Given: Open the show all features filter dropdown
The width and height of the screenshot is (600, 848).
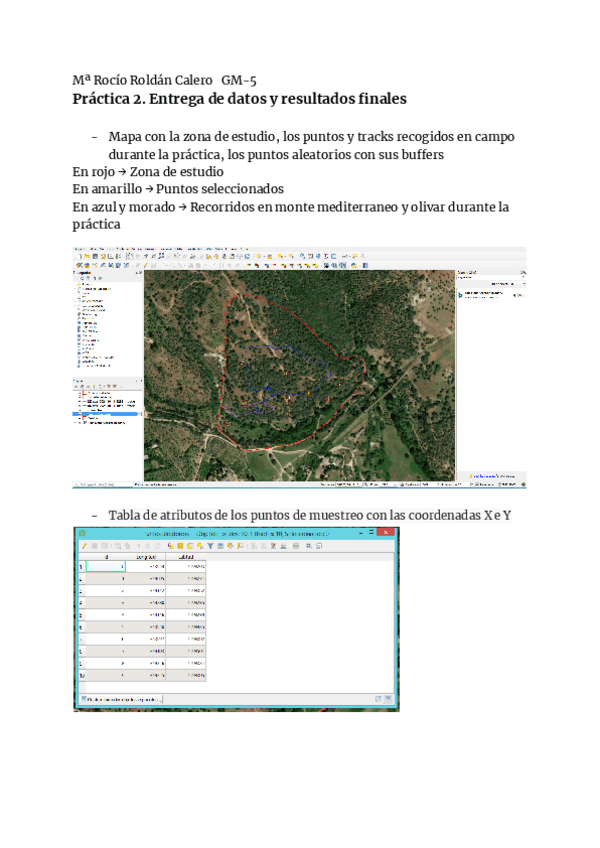Looking at the screenshot, I should (x=120, y=698).
